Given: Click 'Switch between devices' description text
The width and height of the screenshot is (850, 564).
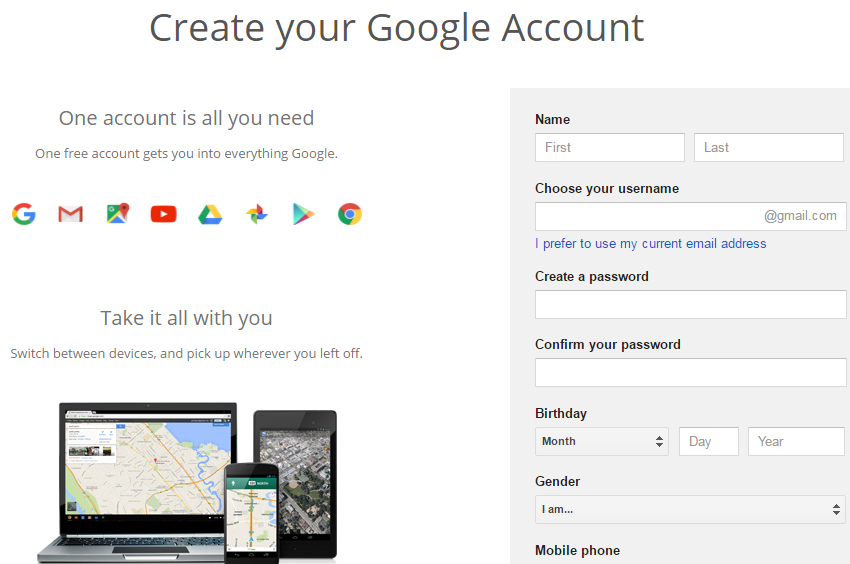Looking at the screenshot, I should [186, 354].
